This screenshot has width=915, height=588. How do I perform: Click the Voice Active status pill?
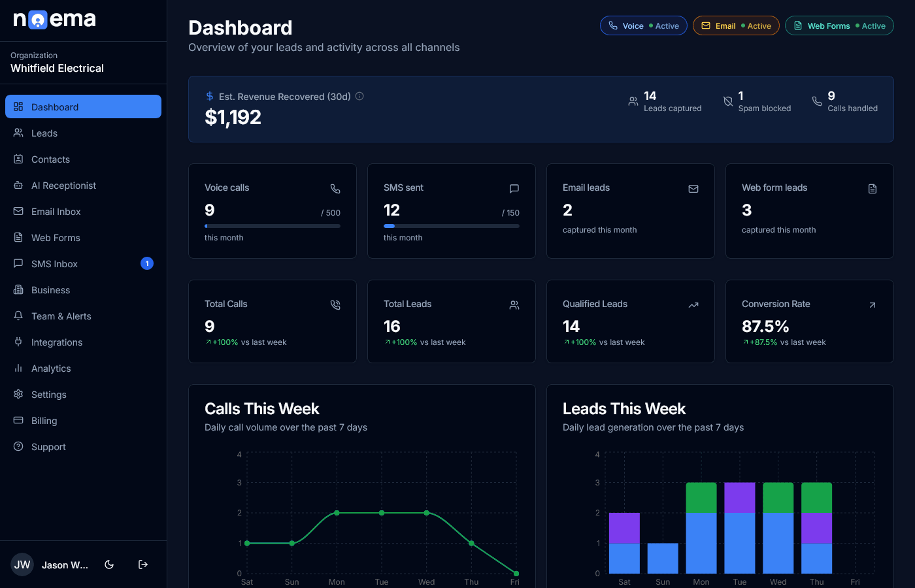(644, 25)
